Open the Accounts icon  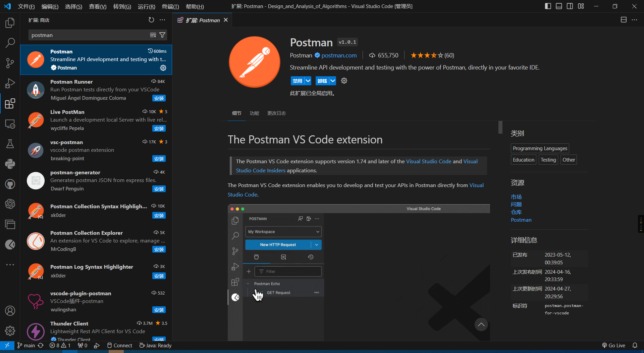point(10,311)
